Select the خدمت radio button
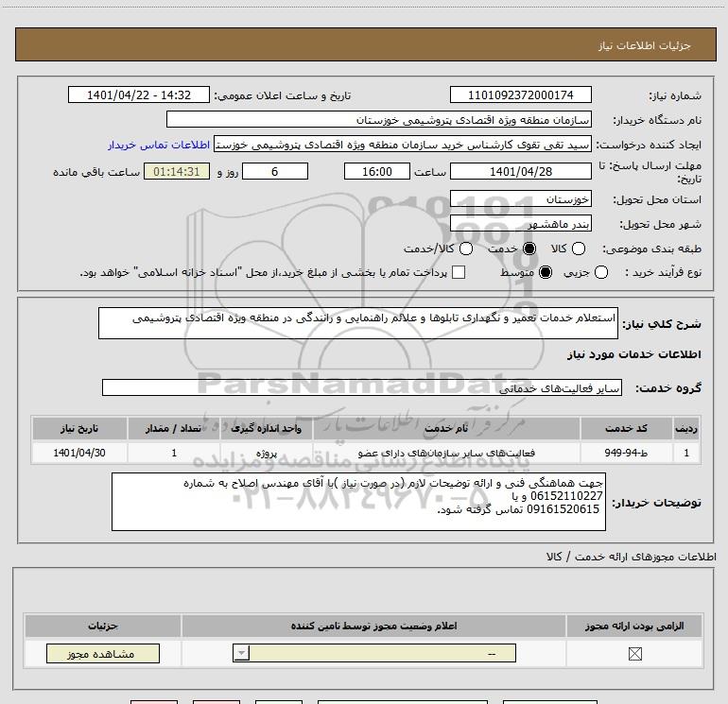The width and height of the screenshot is (728, 704). [529, 249]
